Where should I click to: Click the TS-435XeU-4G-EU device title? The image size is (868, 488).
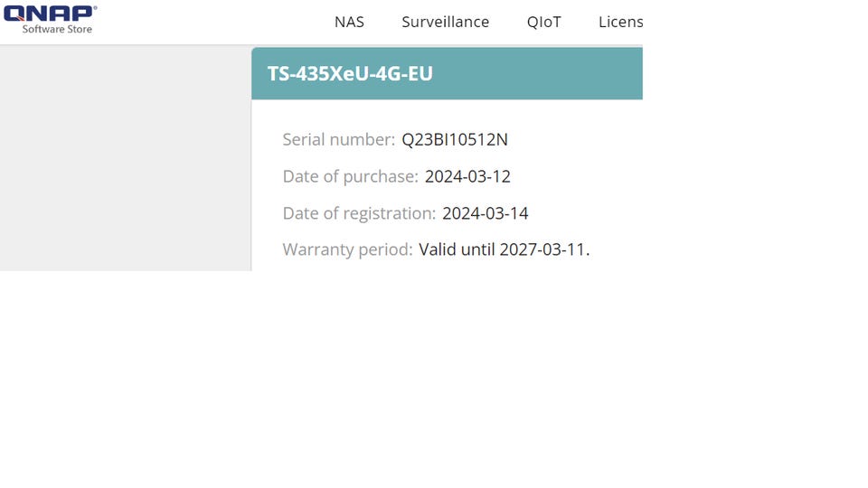(350, 73)
